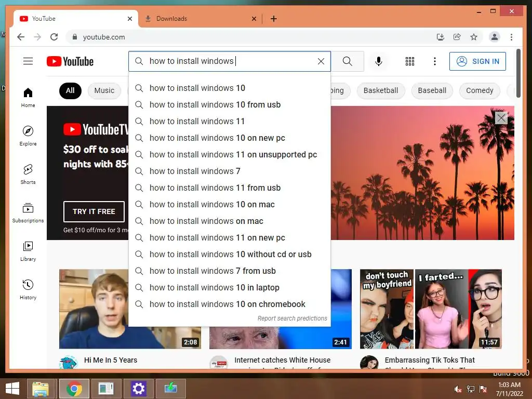Screen dimensions: 532x399
Task: Go back in Chrome
Action: point(21,37)
